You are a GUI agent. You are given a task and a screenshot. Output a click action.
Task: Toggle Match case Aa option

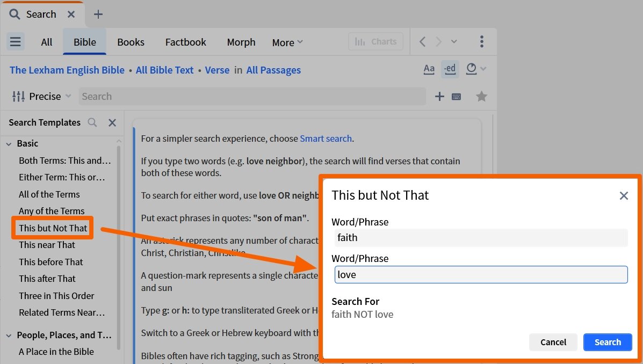tap(429, 69)
